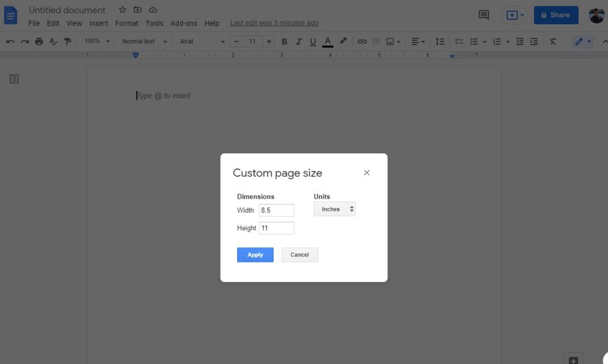
Task: Apply italic formatting
Action: click(299, 41)
